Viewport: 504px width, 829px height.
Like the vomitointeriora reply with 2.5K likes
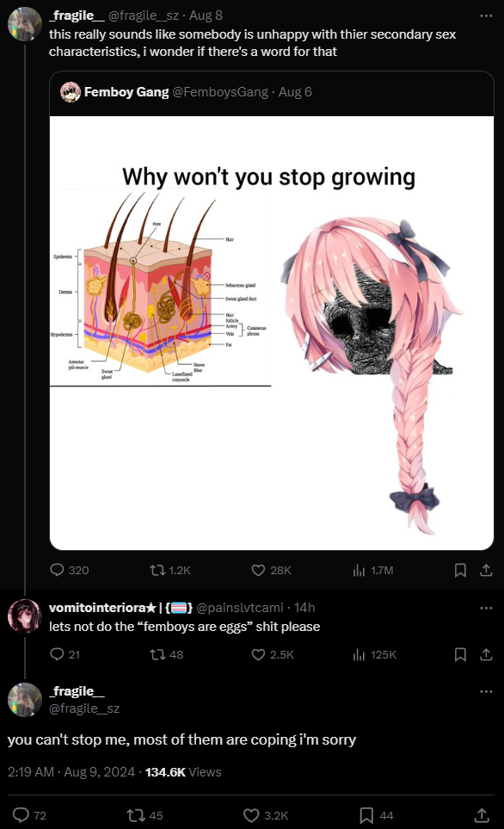272,654
